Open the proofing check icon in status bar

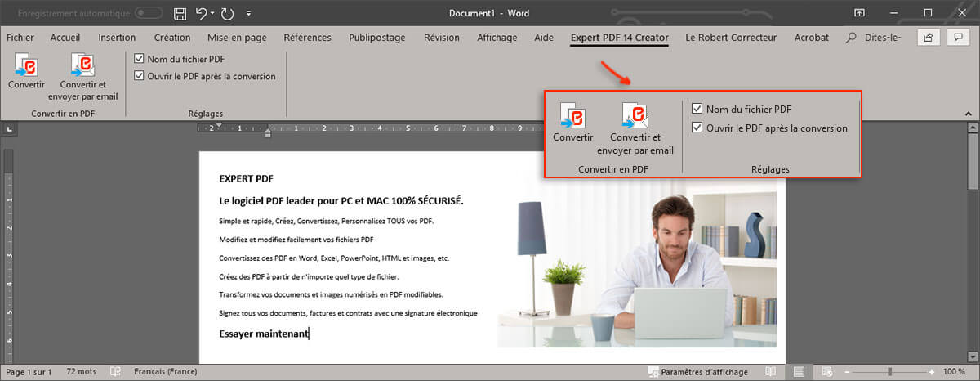click(116, 372)
